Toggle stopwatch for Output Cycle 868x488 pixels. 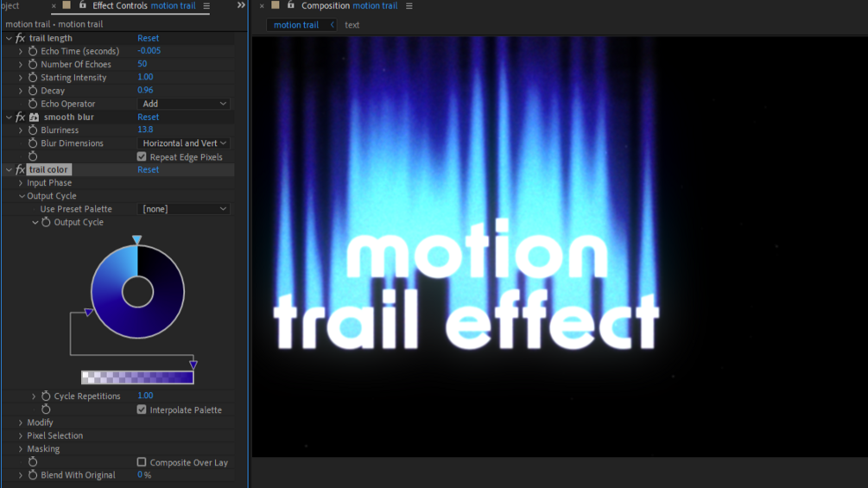[x=46, y=223]
